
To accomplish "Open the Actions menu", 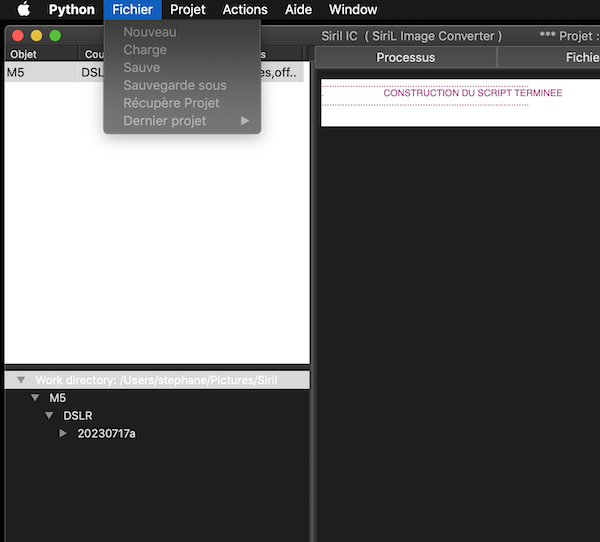I will 245,10.
